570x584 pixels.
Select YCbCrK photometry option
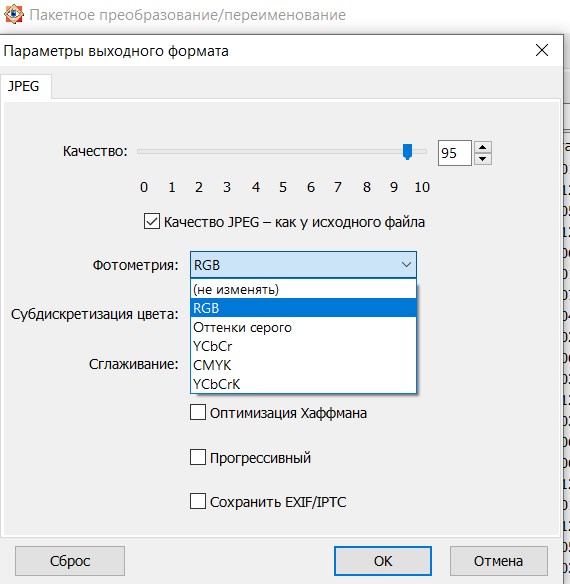click(303, 384)
